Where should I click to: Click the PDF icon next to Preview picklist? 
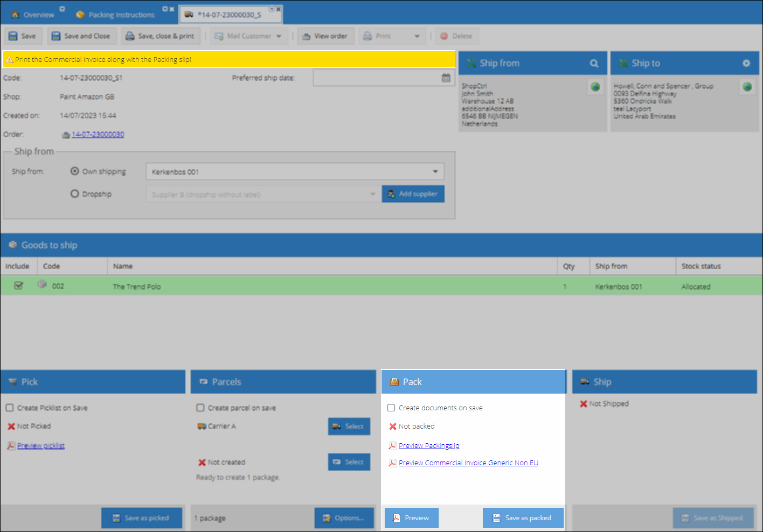point(11,445)
